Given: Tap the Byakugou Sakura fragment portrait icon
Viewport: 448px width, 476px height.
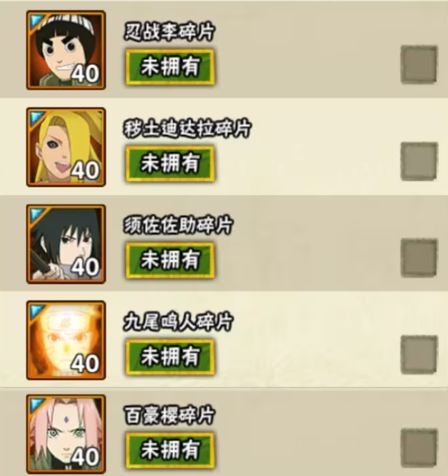Looking at the screenshot, I should (x=66, y=434).
